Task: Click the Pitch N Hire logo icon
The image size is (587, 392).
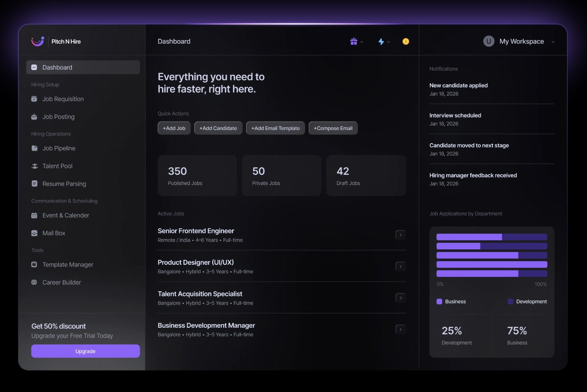Action: click(38, 41)
